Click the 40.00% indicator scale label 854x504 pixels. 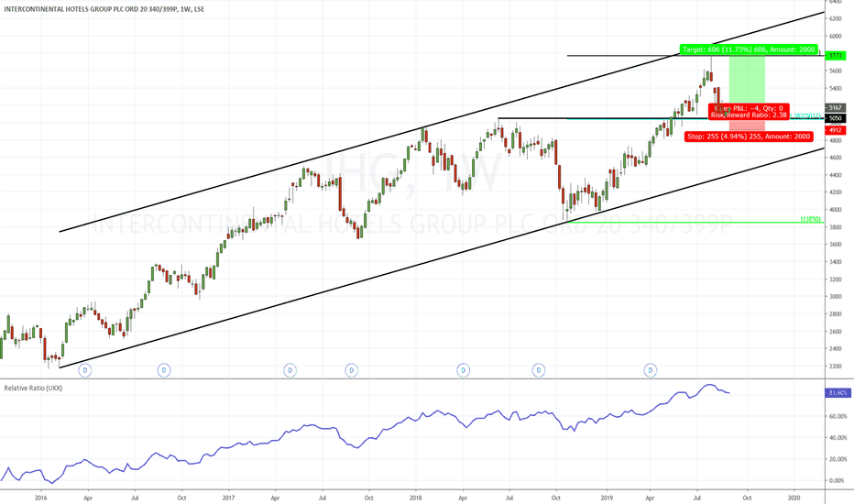tap(838, 437)
